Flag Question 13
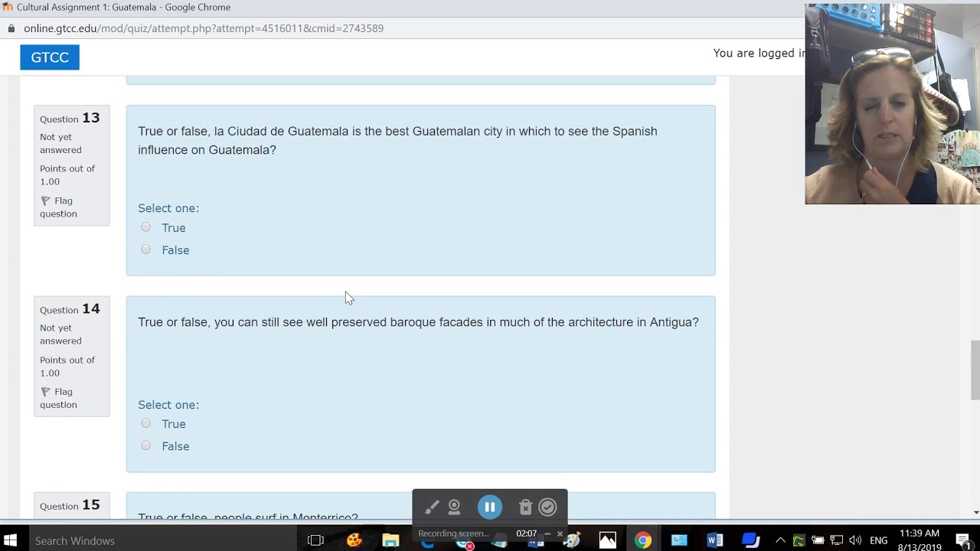Viewport: 980px width, 551px height. pyautogui.click(x=58, y=207)
